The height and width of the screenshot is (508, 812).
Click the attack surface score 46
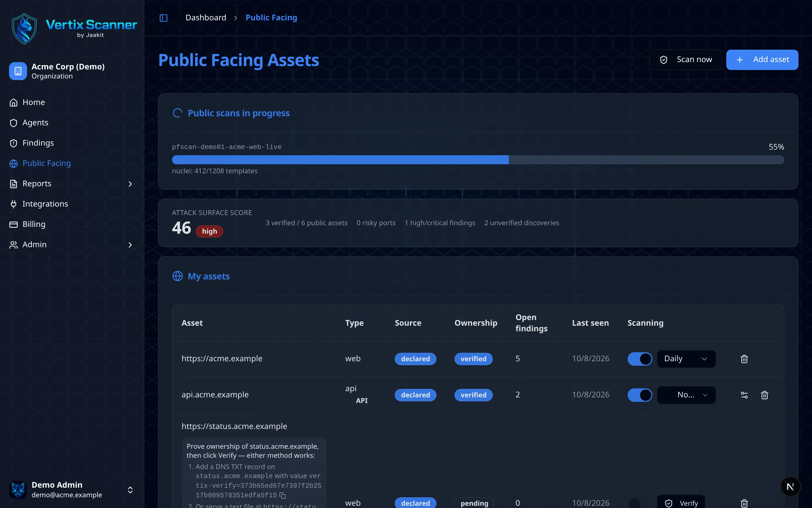click(182, 228)
